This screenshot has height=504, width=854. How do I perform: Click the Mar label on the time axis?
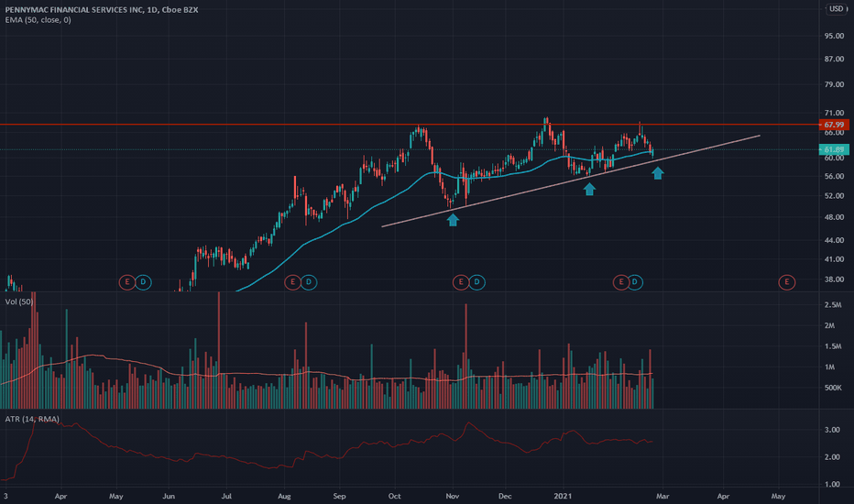(662, 497)
